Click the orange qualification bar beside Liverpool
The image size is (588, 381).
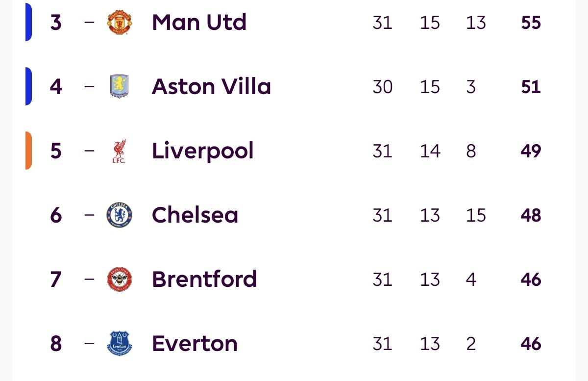[x=28, y=151]
